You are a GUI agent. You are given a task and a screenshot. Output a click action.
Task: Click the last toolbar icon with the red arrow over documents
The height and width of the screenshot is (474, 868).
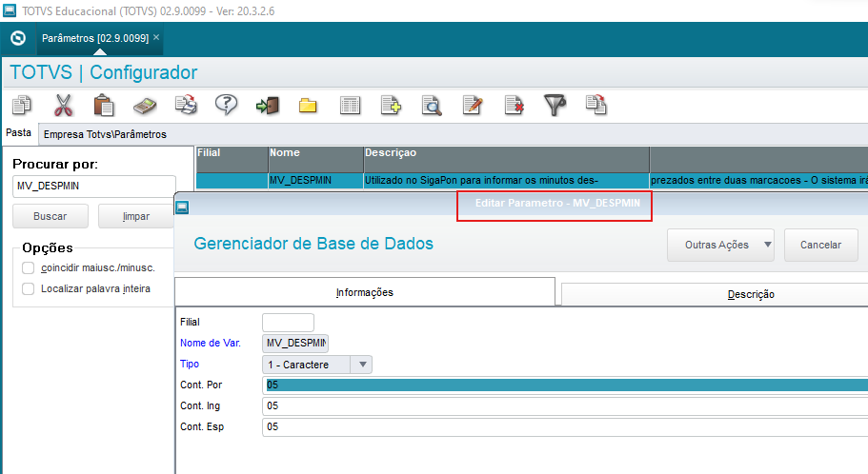click(596, 105)
